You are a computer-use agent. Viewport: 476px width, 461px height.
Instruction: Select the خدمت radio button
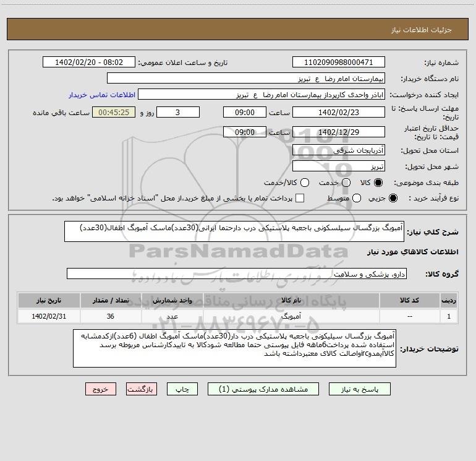346,183
